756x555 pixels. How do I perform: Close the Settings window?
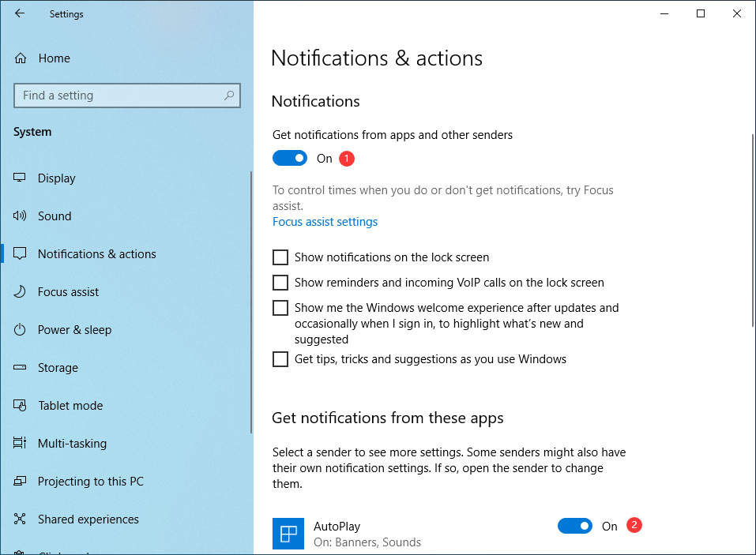click(737, 13)
